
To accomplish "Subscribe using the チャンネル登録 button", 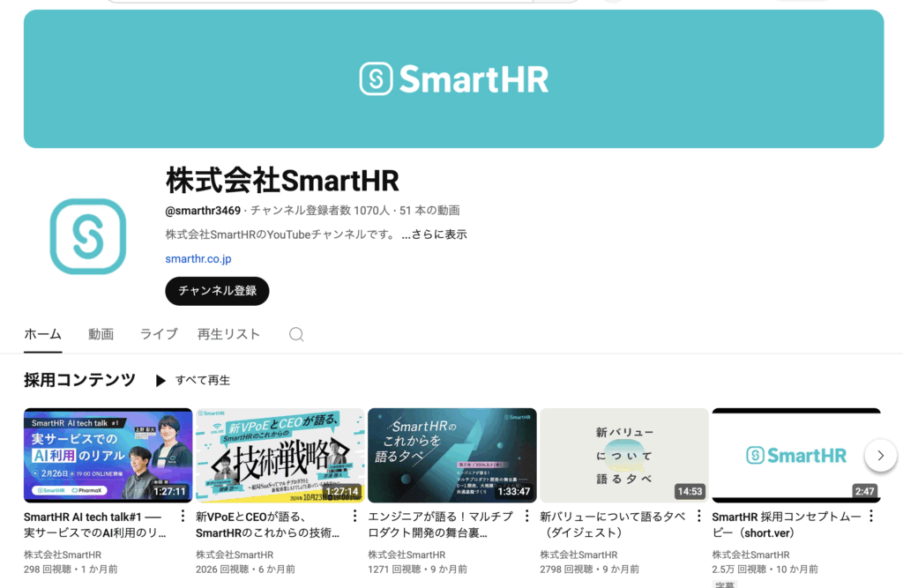I will pos(217,291).
